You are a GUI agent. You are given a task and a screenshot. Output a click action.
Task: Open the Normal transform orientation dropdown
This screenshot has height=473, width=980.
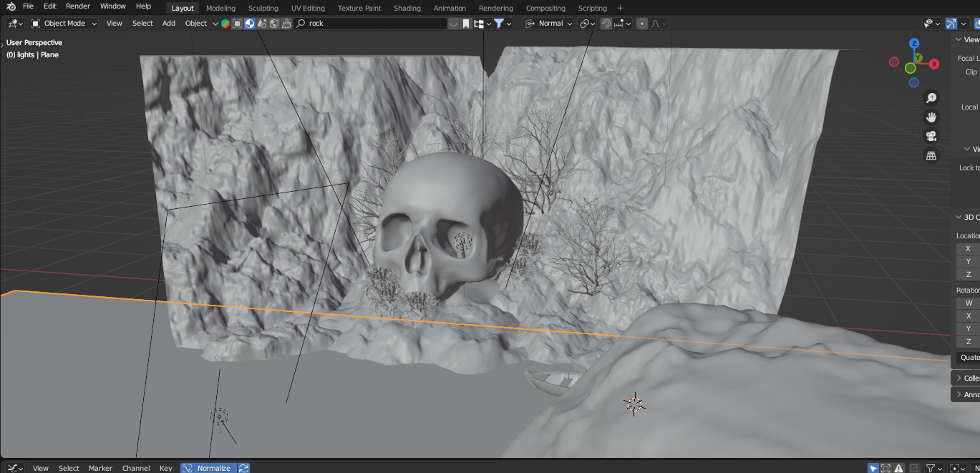click(x=549, y=24)
